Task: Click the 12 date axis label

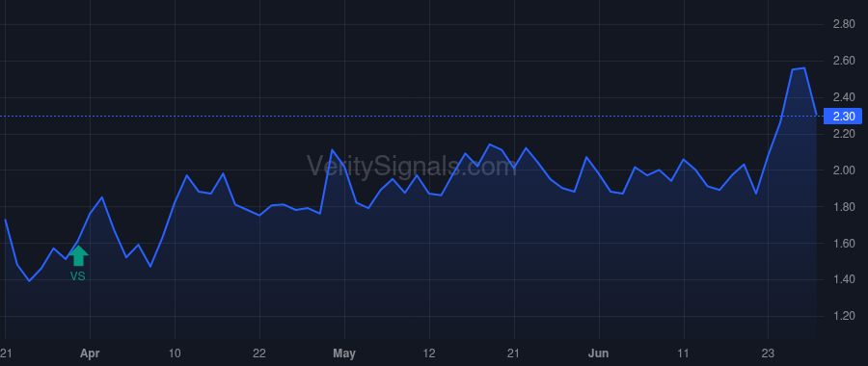Action: pos(429,353)
